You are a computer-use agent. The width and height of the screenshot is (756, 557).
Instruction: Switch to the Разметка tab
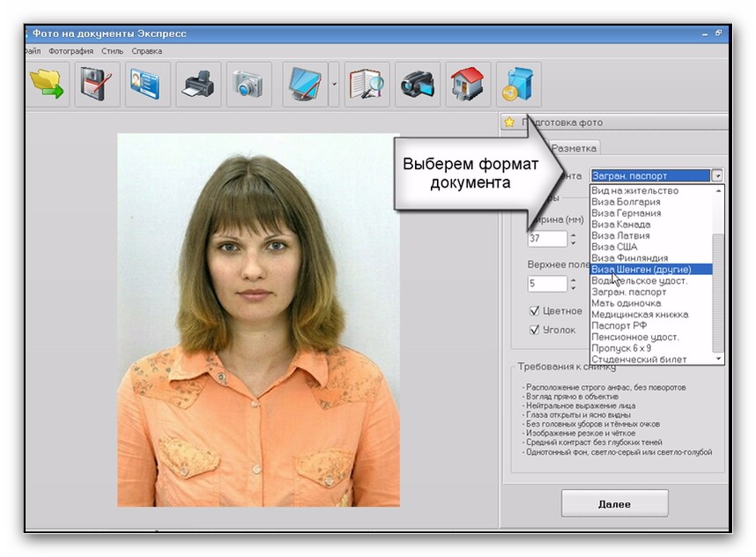pos(574,148)
